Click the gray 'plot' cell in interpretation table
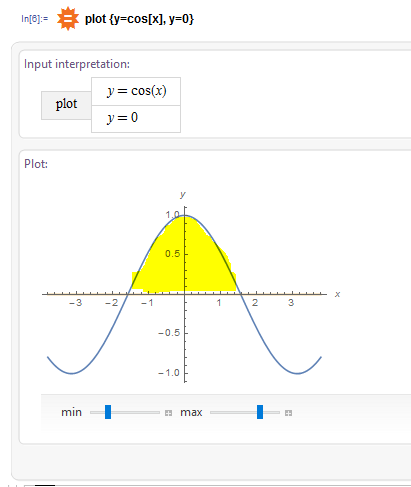Image resolution: width=411 pixels, height=487 pixels. tap(66, 105)
